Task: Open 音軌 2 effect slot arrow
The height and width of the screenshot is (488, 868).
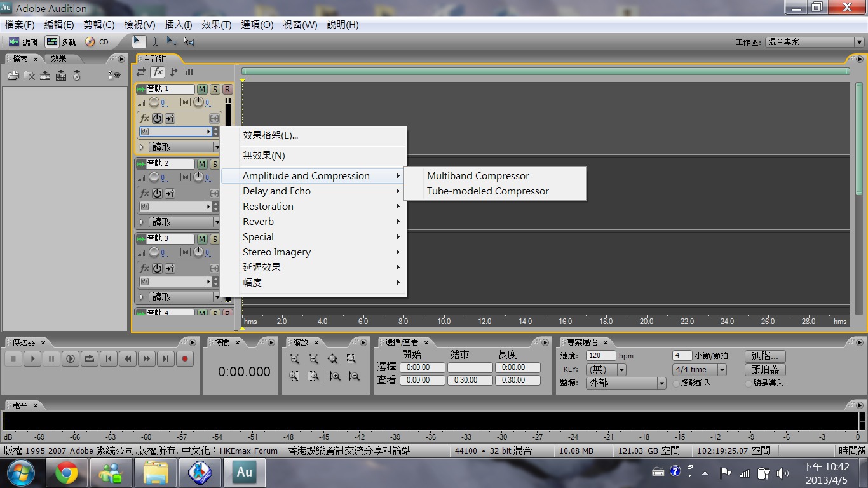Action: point(208,207)
